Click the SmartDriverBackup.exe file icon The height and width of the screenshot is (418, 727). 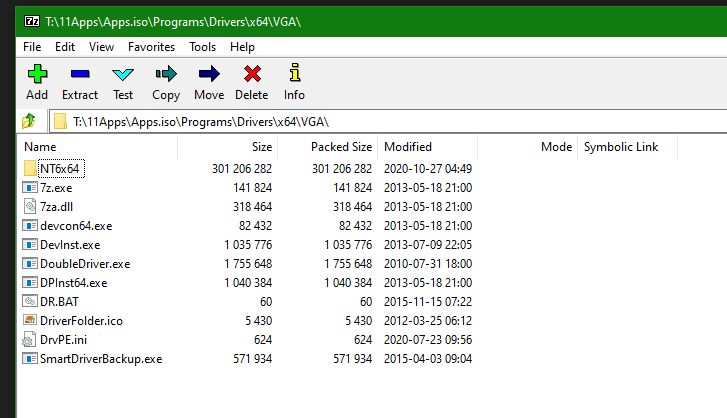(30, 359)
